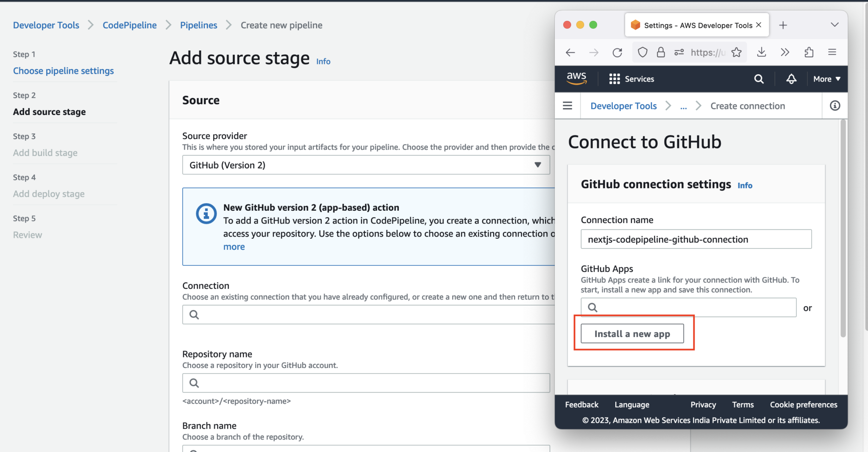Open the browser downloads icon
This screenshot has height=452, width=868.
pos(762,53)
